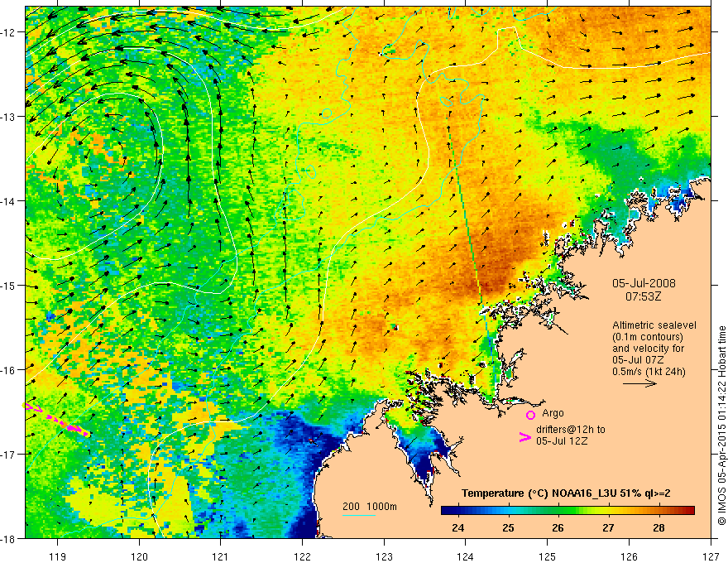The height and width of the screenshot is (563, 728).
Task: Click longitude axis label 122
Action: [302, 556]
